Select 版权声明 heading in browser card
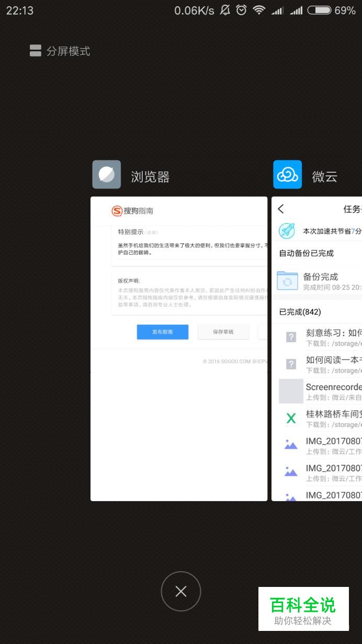362x644 pixels. pyautogui.click(x=129, y=280)
